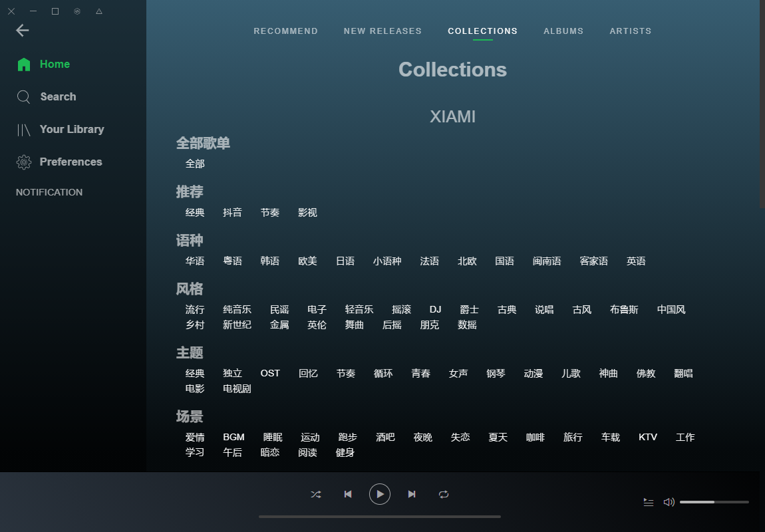Viewport: 765px width, 532px height.
Task: Select 抖音 under 推荐
Action: click(232, 213)
